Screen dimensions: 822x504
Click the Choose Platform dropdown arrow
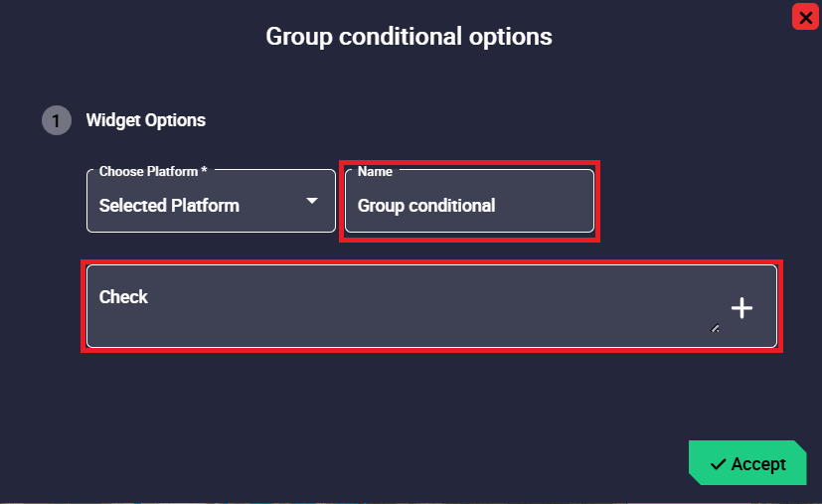[x=312, y=201]
